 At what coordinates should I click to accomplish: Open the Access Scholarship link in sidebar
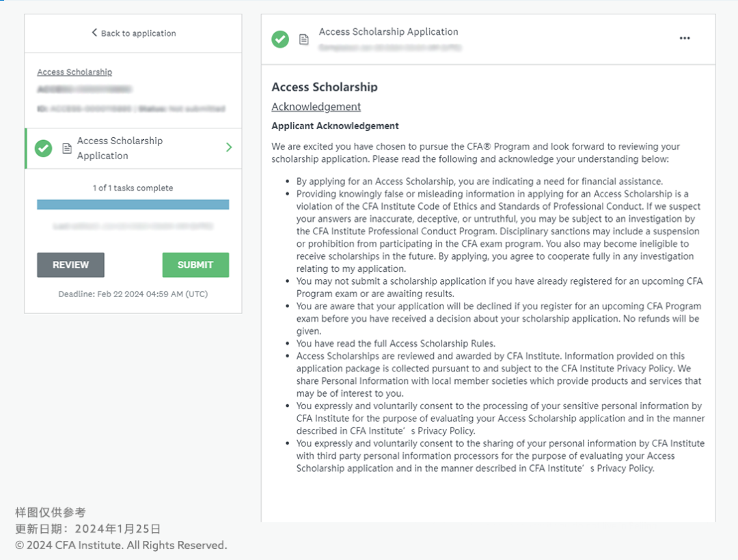(x=74, y=72)
